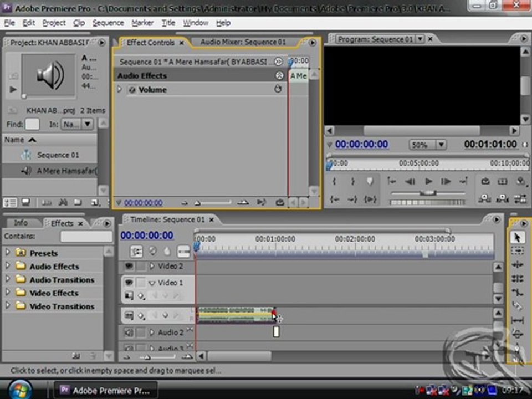Toggle Snap in Timeline panel

[x=136, y=252]
